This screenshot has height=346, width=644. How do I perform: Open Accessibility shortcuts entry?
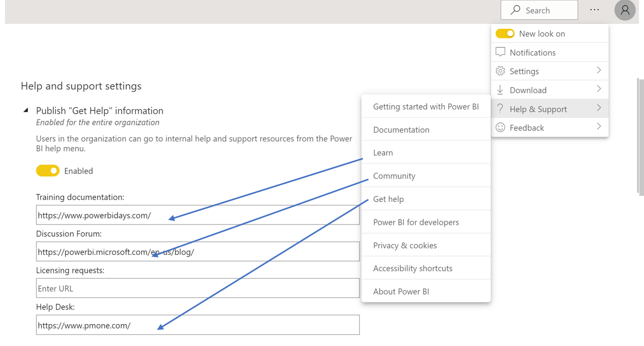click(x=426, y=268)
